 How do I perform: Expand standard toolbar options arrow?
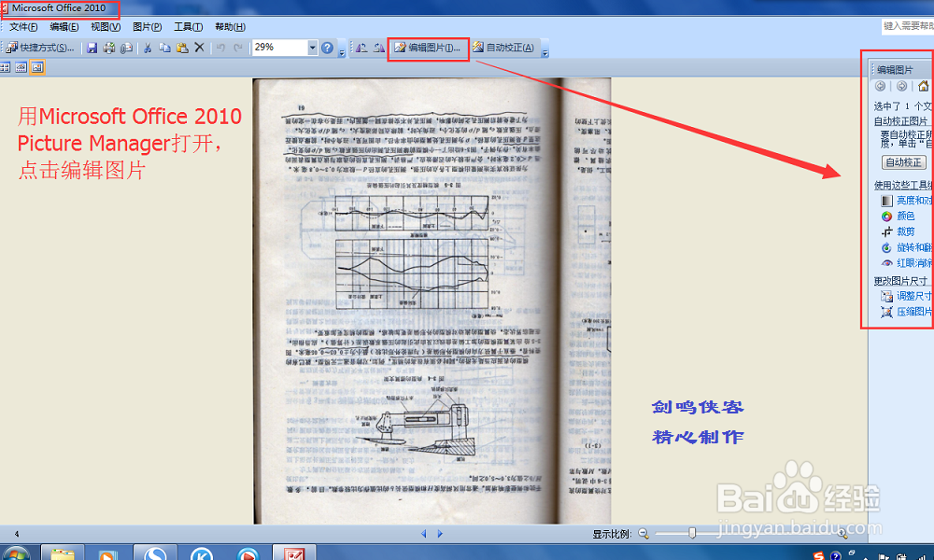click(342, 50)
